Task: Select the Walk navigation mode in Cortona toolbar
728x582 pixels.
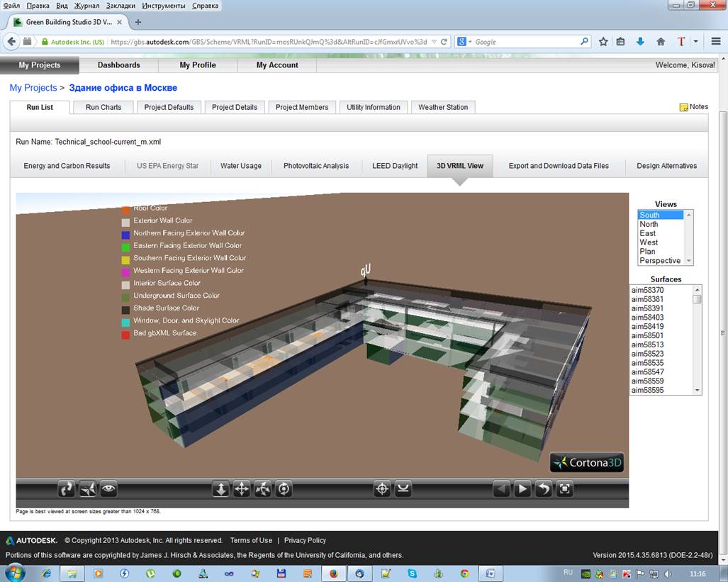Action: click(67, 489)
